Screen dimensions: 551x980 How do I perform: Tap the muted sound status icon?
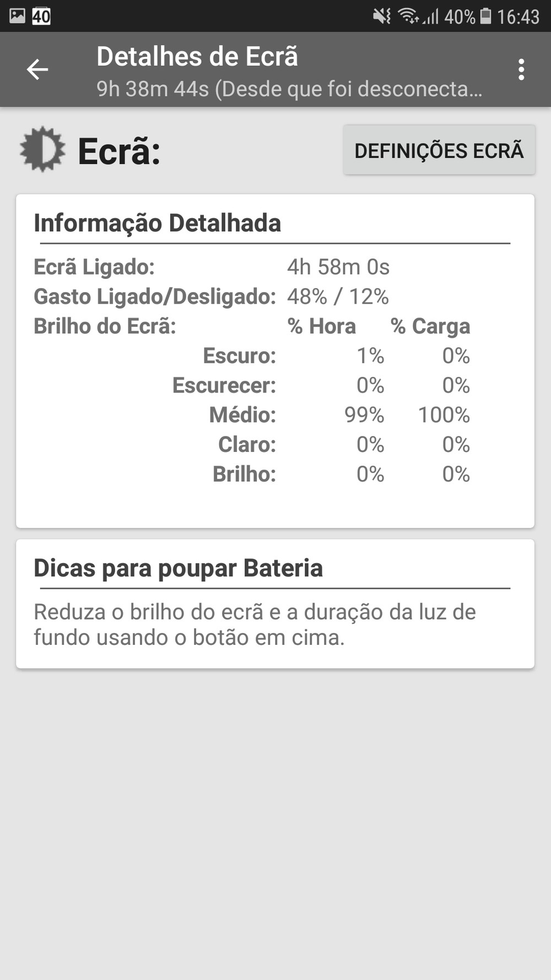coord(381,17)
